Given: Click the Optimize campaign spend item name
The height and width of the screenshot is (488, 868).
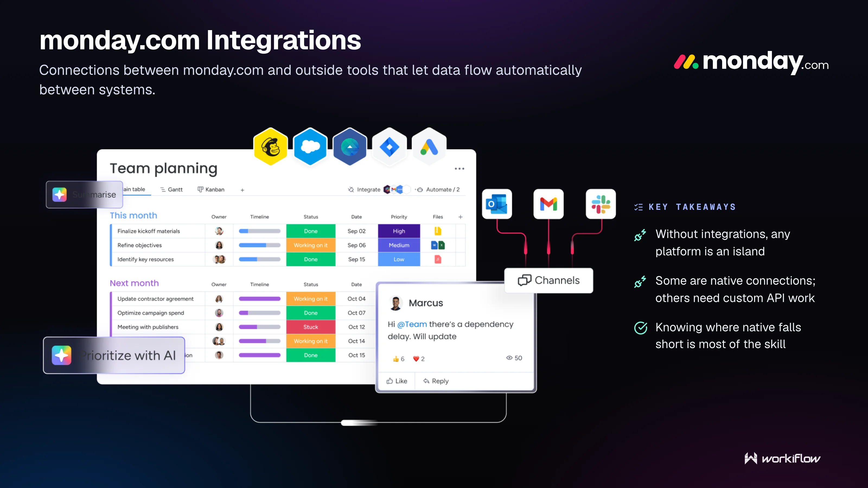Looking at the screenshot, I should coord(151,313).
